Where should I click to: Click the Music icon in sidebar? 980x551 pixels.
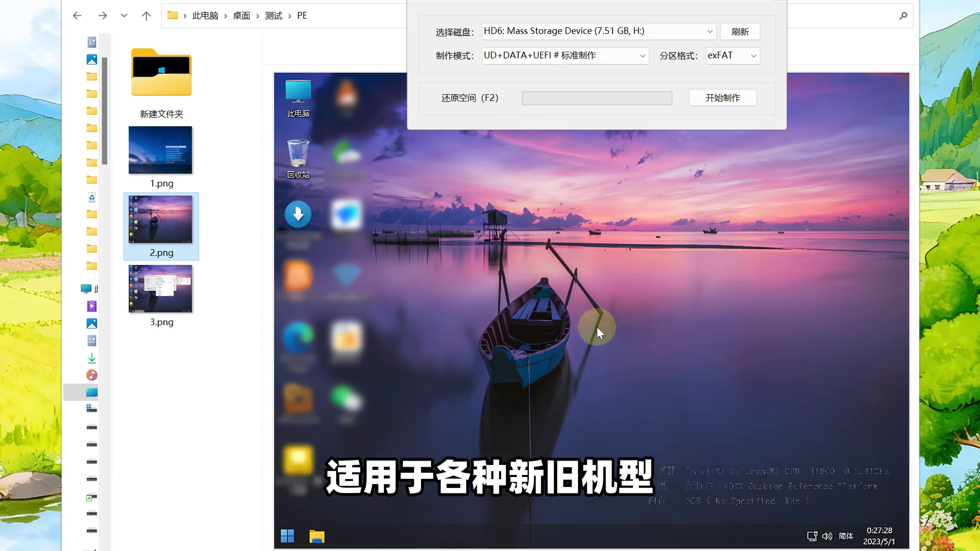point(92,375)
